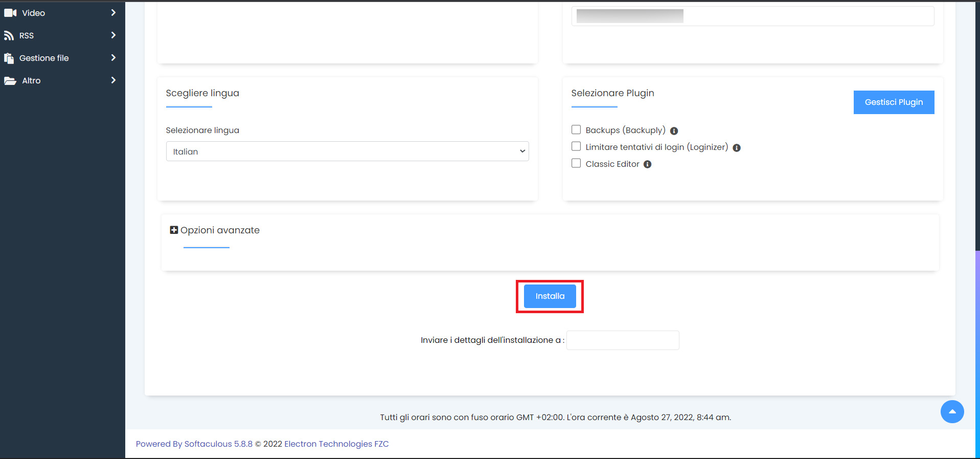980x459 pixels.
Task: Expand the Video sidebar chevron
Action: click(x=113, y=12)
